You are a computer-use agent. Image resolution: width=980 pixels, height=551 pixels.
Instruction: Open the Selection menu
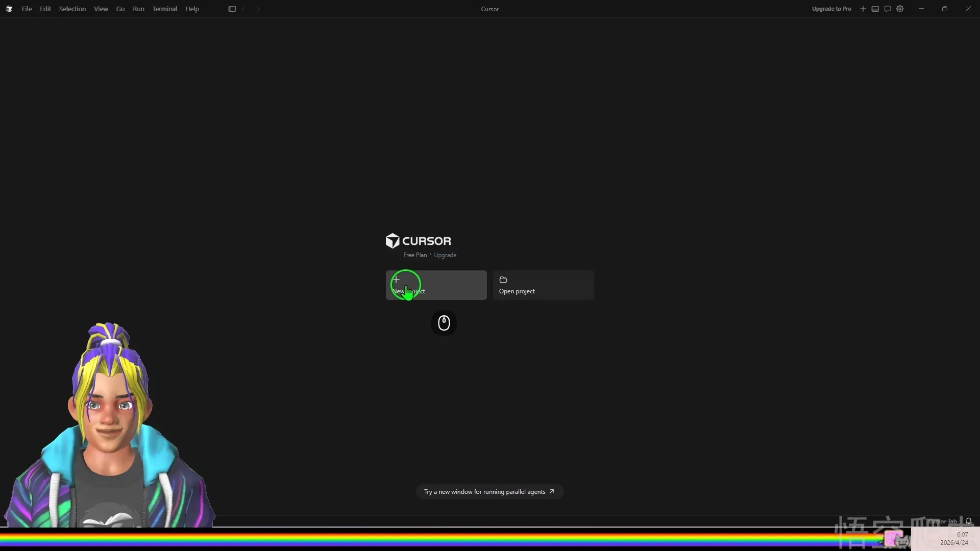72,9
